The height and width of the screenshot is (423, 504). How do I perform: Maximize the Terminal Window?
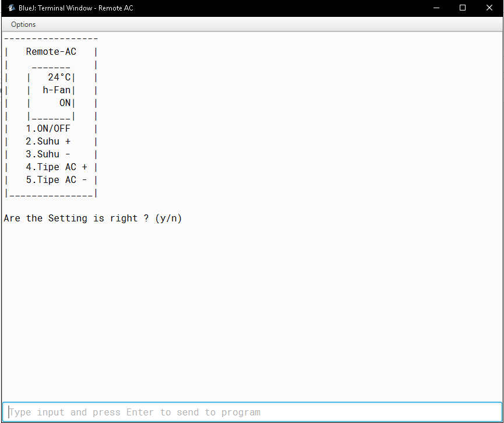click(463, 8)
